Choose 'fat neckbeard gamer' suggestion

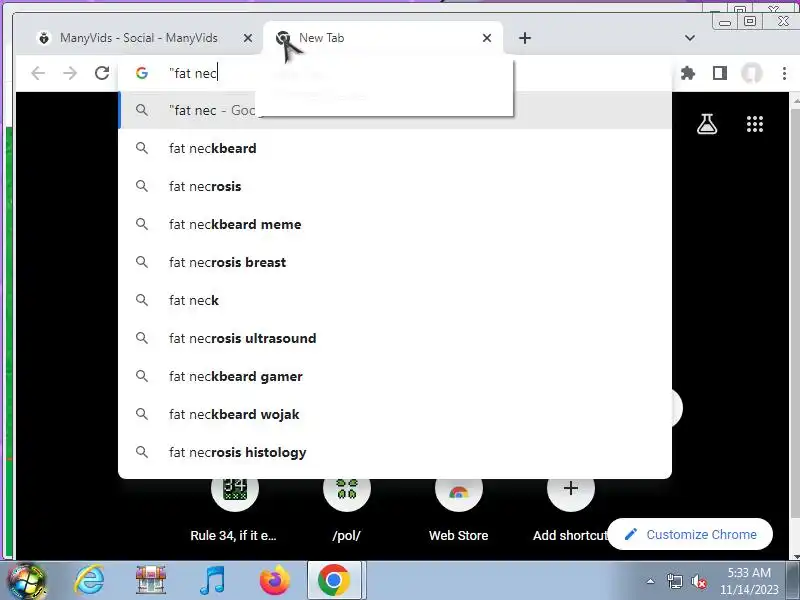coord(395,377)
